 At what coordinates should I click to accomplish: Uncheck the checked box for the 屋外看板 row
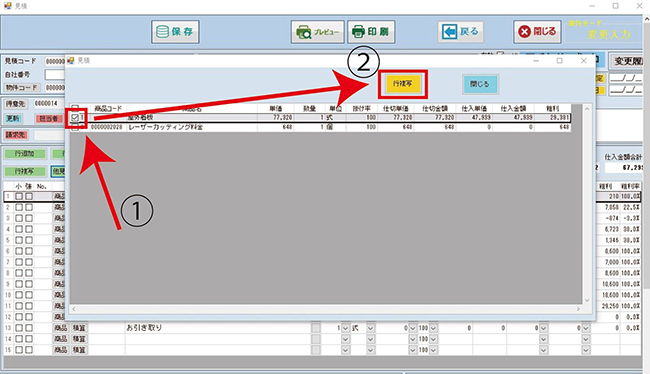coord(75,118)
